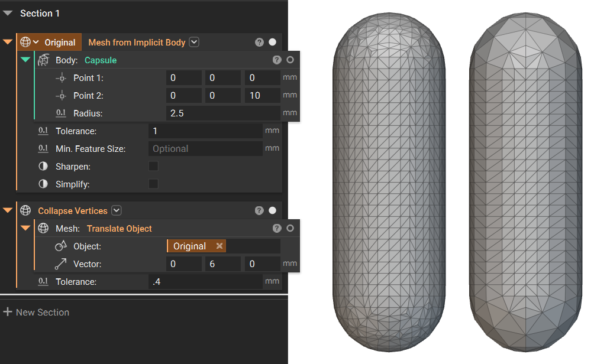Enable the Simplify checkbox
The width and height of the screenshot is (594, 364).
153,184
